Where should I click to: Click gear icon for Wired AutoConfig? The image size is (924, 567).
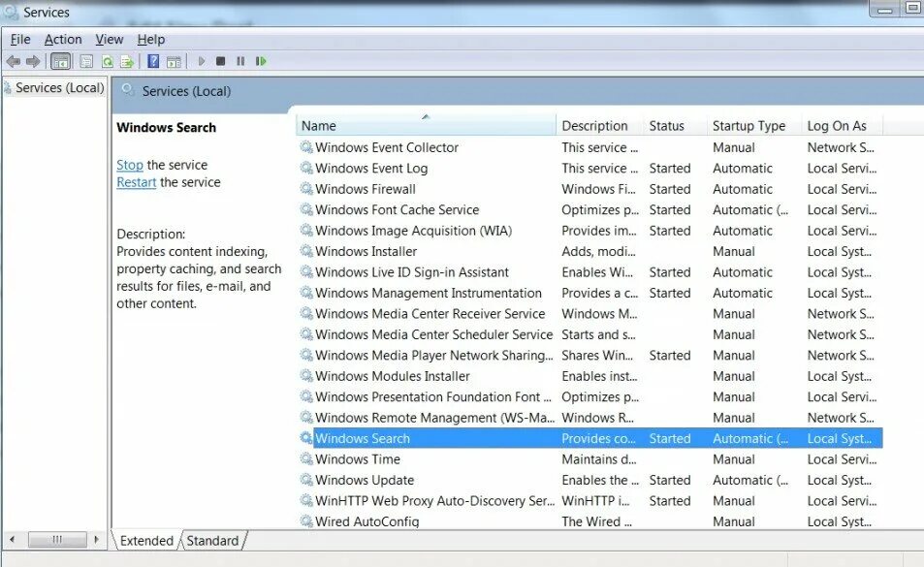306,521
